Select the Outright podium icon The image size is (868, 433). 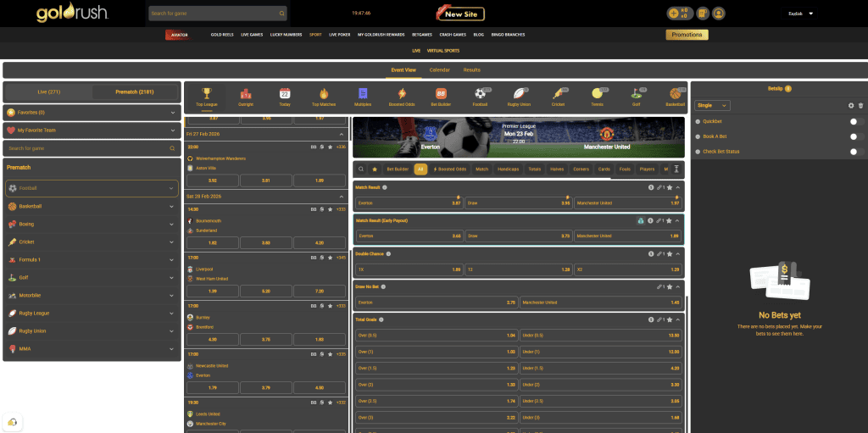(246, 93)
